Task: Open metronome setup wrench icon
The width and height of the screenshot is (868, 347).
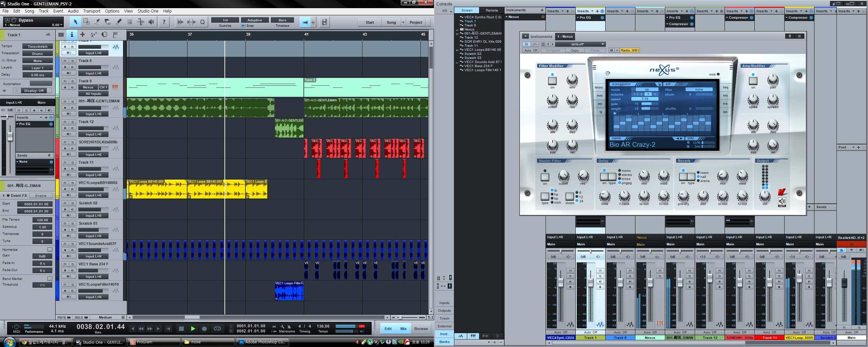Action: [x=282, y=326]
